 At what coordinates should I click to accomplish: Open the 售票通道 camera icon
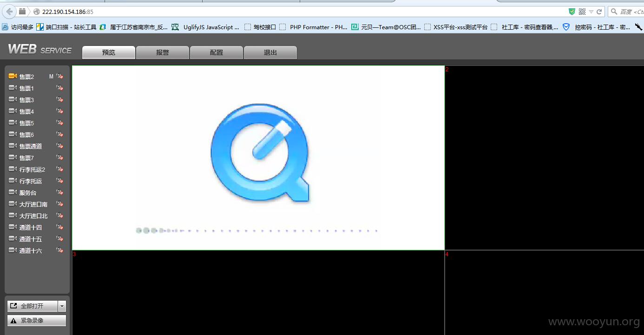point(13,146)
